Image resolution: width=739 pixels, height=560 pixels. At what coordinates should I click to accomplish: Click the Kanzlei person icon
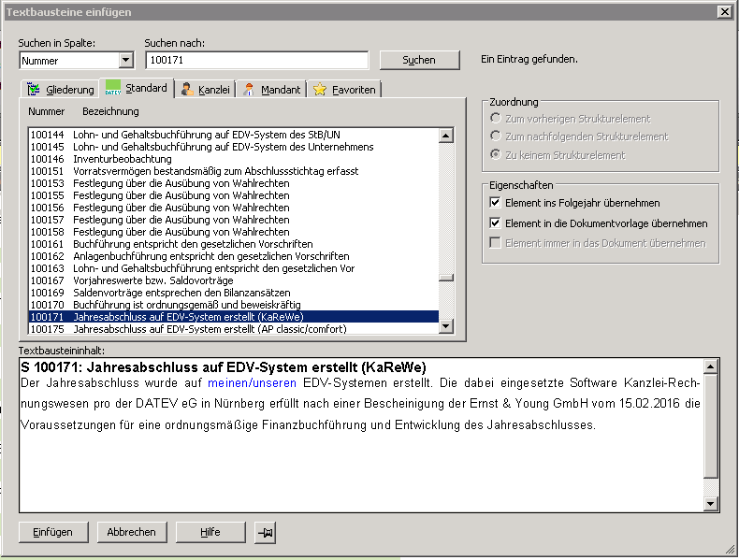188,90
